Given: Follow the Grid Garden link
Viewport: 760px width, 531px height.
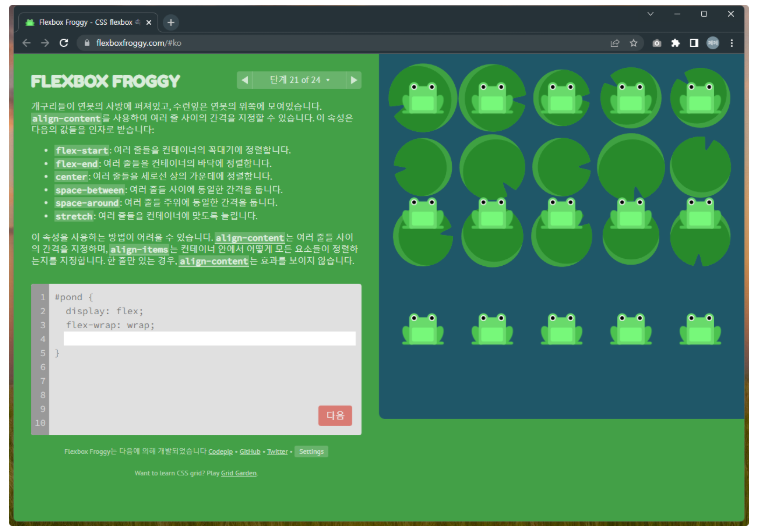Looking at the screenshot, I should click(x=238, y=473).
